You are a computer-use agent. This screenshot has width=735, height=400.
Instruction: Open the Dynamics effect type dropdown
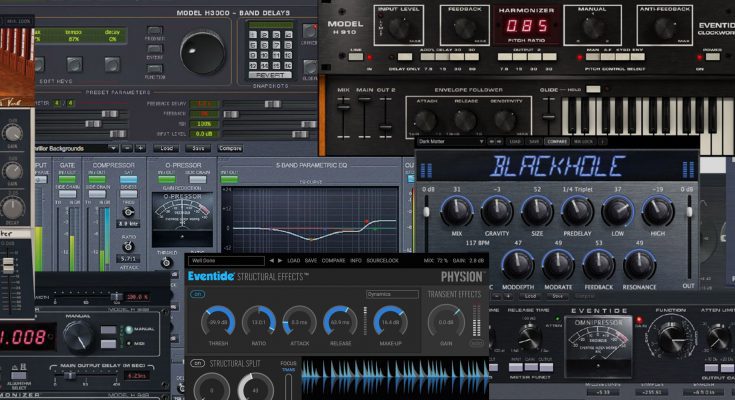[392, 294]
